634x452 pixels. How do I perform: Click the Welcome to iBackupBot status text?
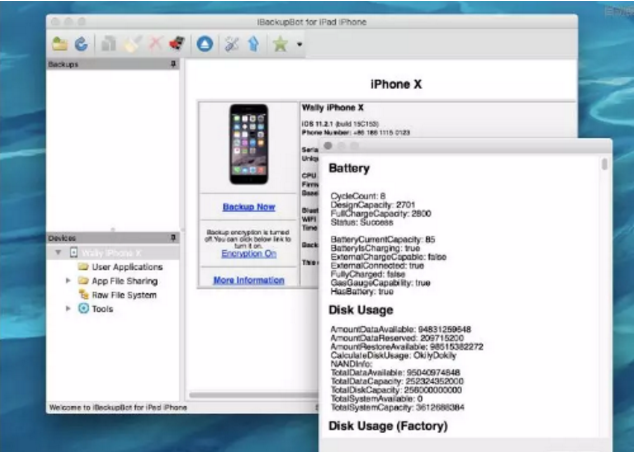pos(118,407)
